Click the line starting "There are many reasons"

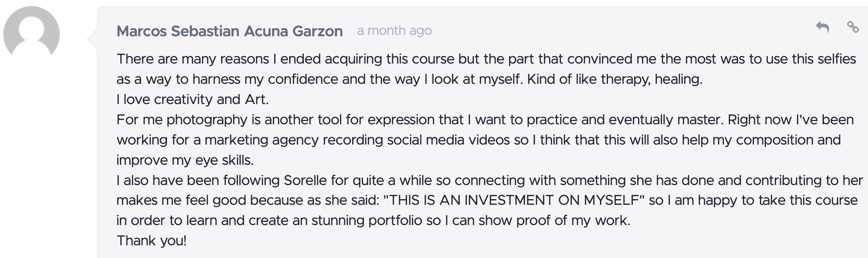click(x=486, y=59)
